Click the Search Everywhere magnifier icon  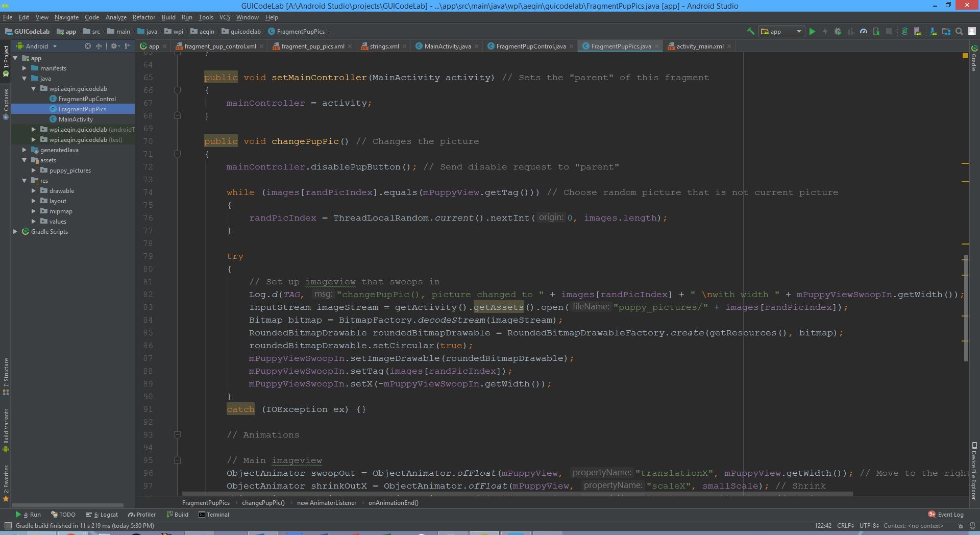(x=959, y=32)
